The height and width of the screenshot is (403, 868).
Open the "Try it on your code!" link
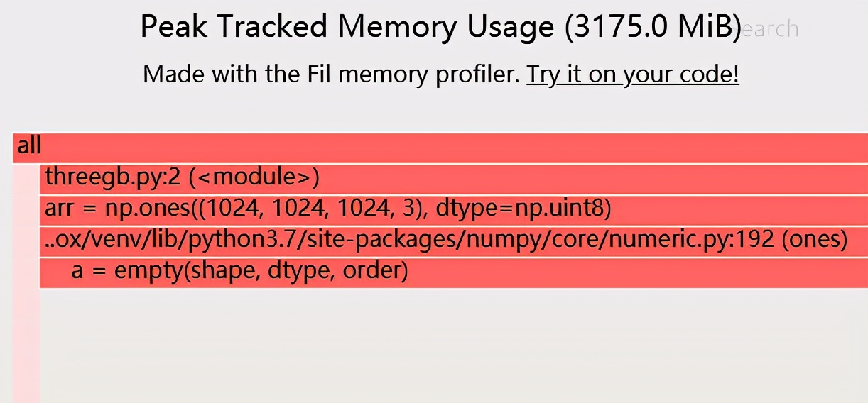[x=632, y=74]
